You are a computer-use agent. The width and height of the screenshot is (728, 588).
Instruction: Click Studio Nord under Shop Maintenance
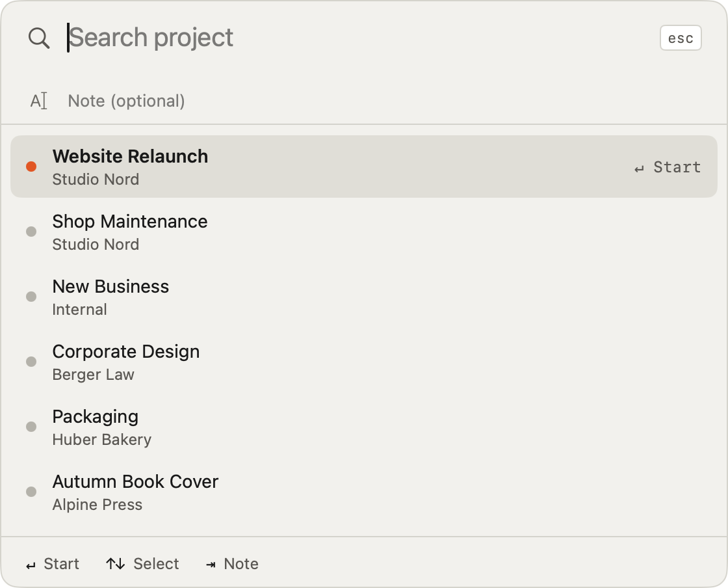(96, 245)
